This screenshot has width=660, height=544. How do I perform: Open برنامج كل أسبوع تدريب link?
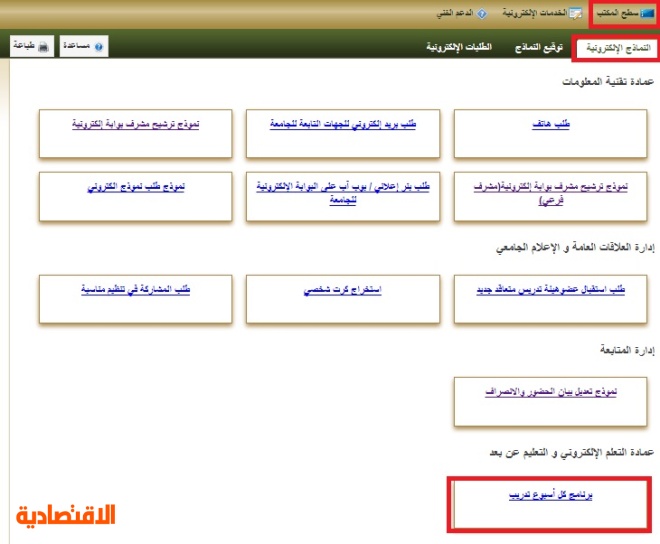(x=551, y=495)
